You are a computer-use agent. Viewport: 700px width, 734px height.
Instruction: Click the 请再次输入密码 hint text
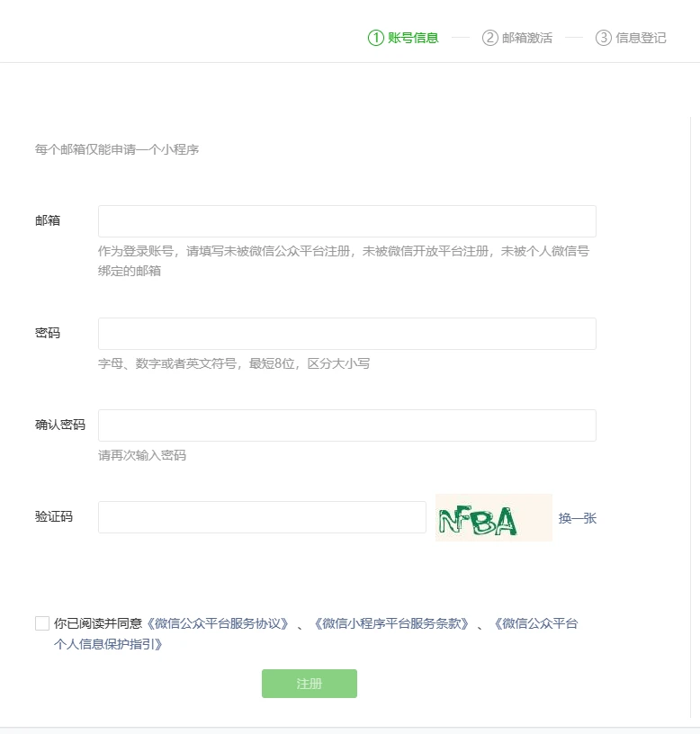(142, 455)
